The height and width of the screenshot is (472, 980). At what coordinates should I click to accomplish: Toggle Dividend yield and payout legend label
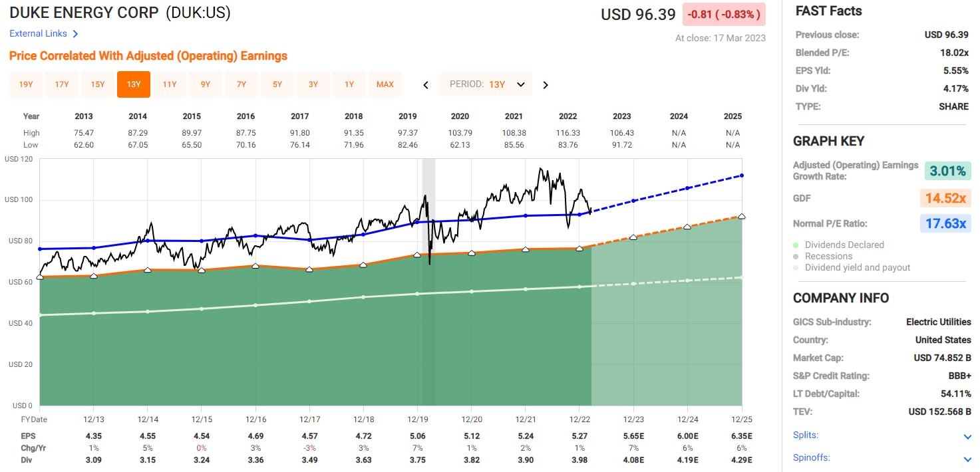click(858, 267)
